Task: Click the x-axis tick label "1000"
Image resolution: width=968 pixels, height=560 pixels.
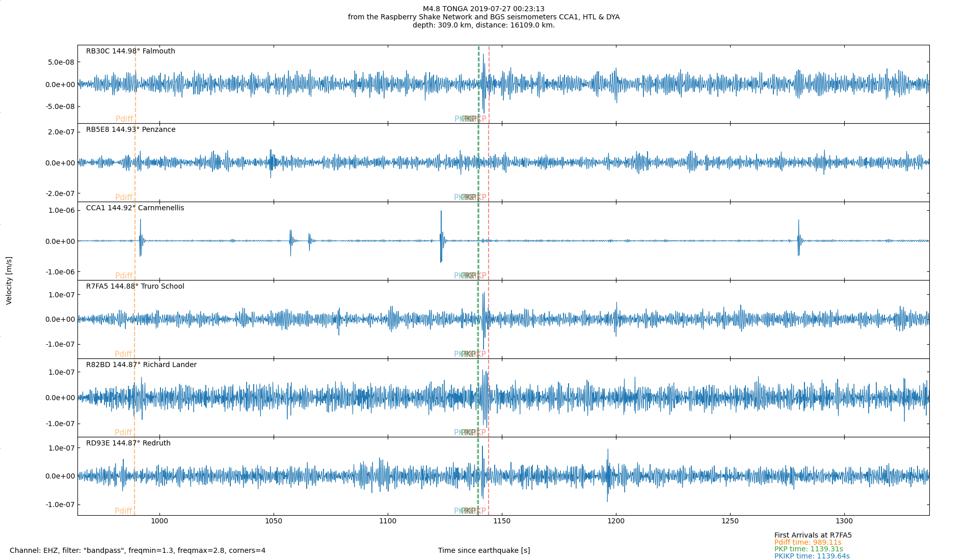Action: pos(159,521)
